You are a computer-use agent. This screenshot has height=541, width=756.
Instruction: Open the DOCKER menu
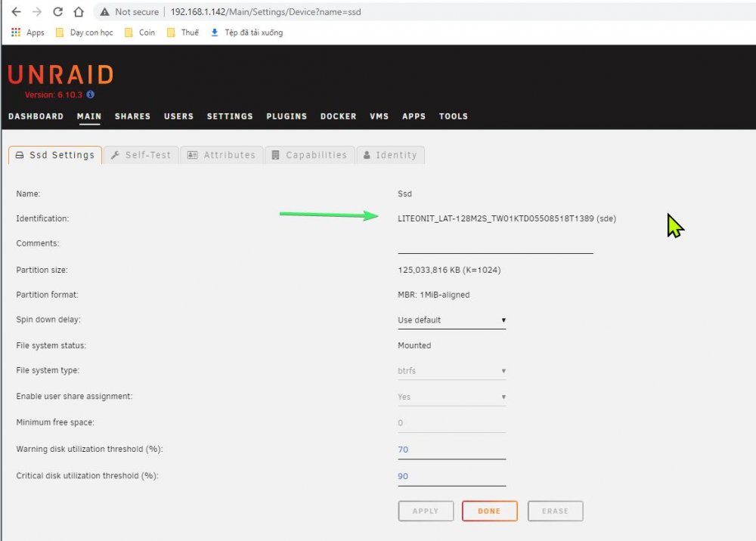339,116
